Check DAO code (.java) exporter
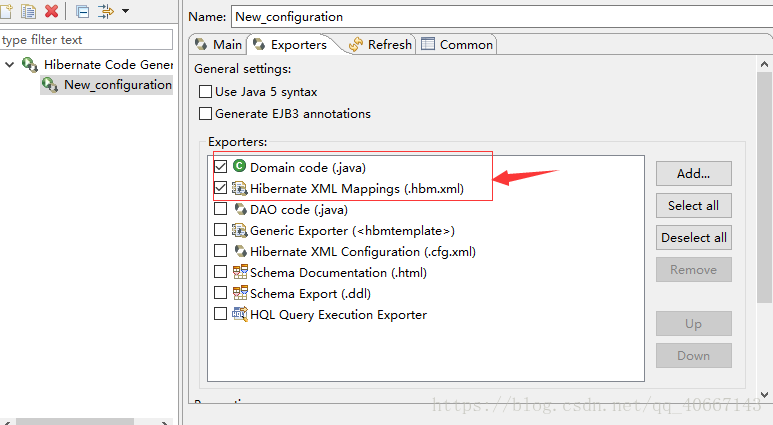Screen dimensions: 773x425 [x=220, y=209]
